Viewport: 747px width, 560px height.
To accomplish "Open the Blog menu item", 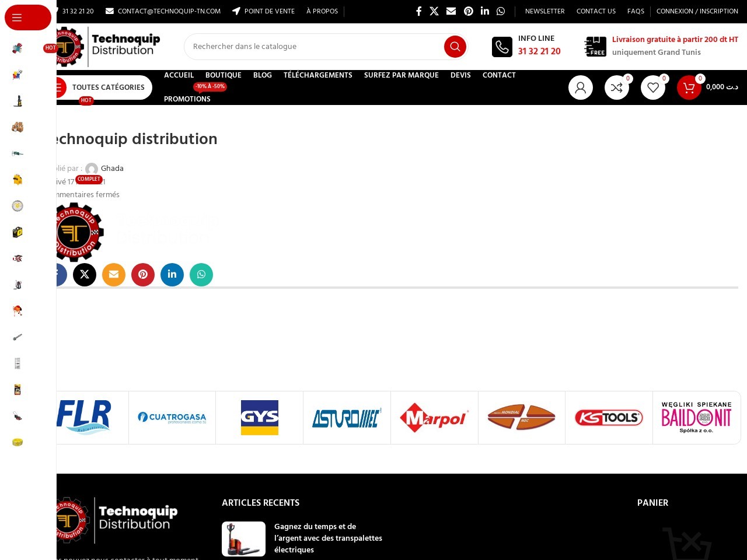I will pos(263,75).
